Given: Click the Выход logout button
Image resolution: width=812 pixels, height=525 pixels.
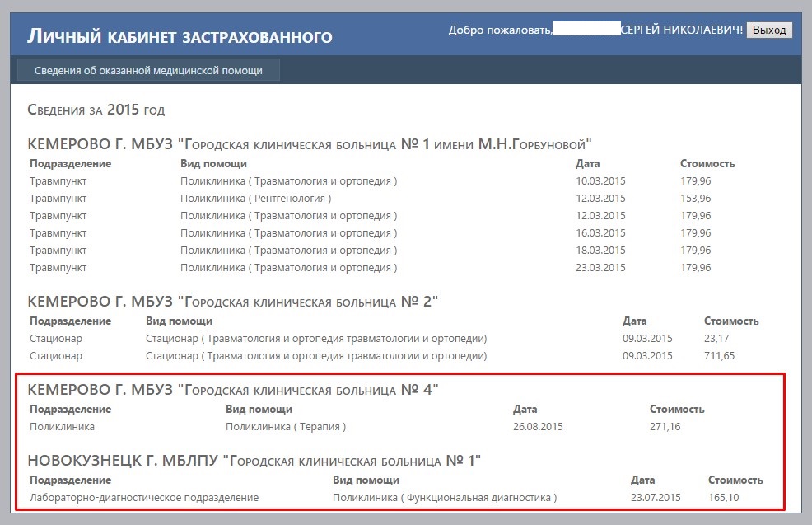Looking at the screenshot, I should coord(769,30).
